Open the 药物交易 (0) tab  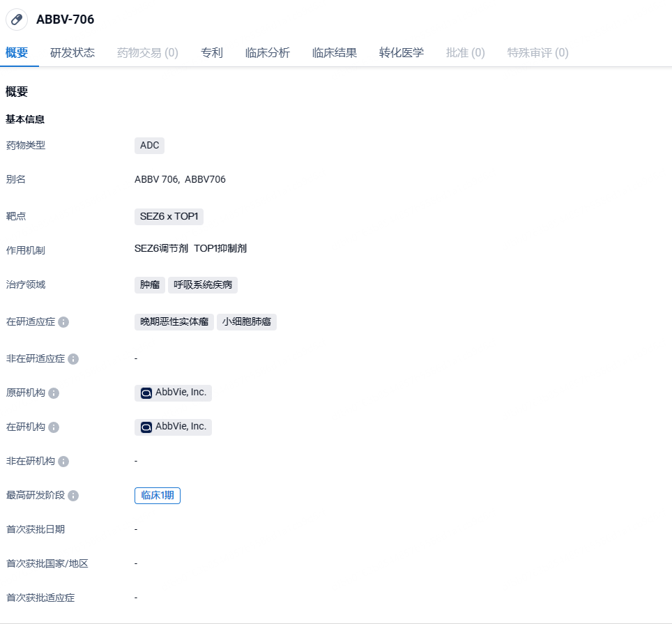pyautogui.click(x=147, y=53)
